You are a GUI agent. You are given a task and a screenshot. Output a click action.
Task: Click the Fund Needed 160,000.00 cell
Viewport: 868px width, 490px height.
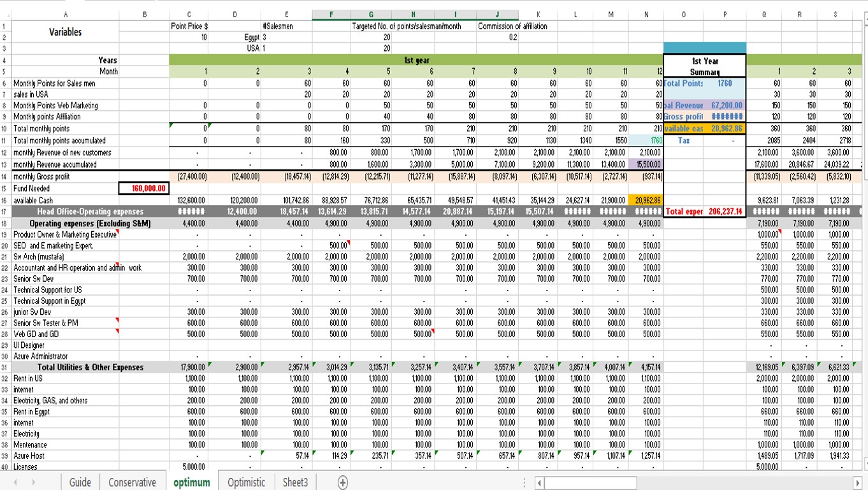[x=143, y=188]
